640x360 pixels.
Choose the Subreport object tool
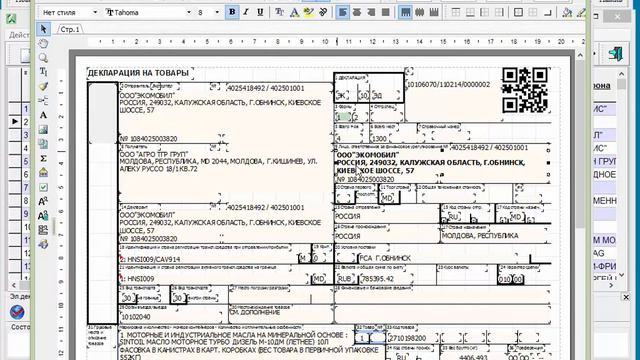tap(43, 144)
